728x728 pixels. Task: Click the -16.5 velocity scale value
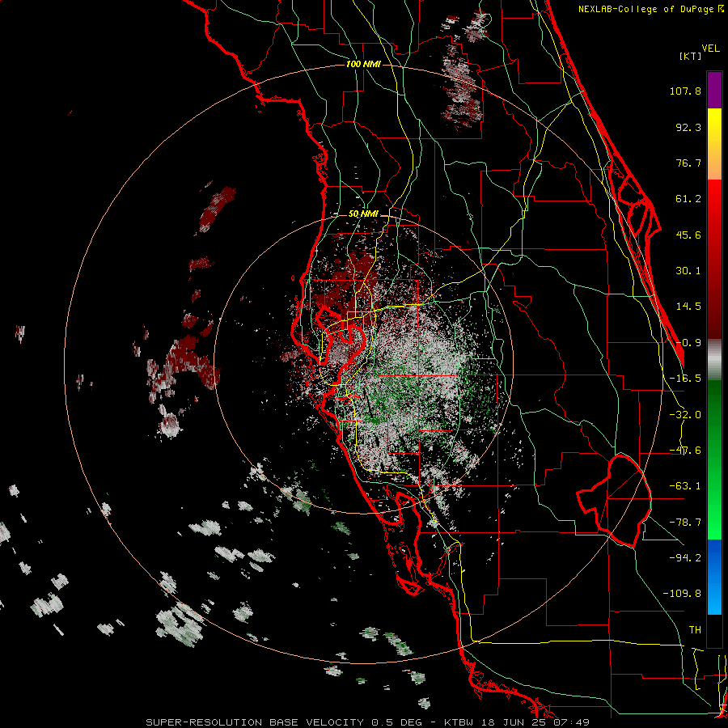point(685,379)
